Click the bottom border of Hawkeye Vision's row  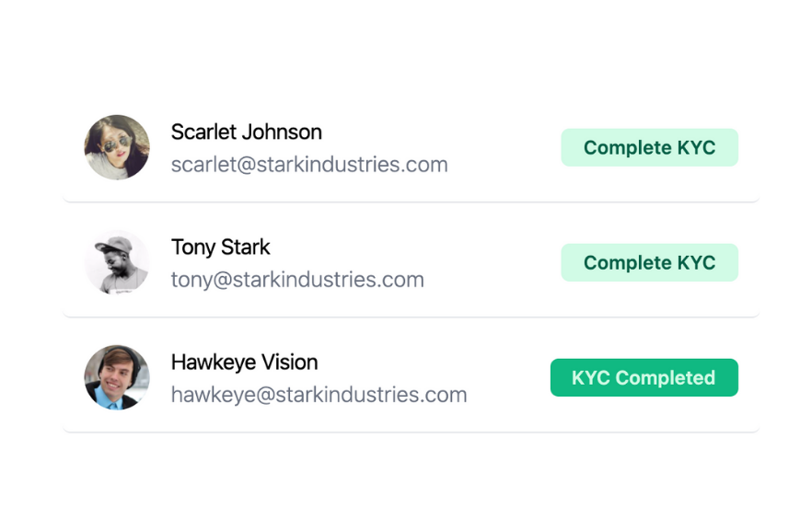pos(411,431)
